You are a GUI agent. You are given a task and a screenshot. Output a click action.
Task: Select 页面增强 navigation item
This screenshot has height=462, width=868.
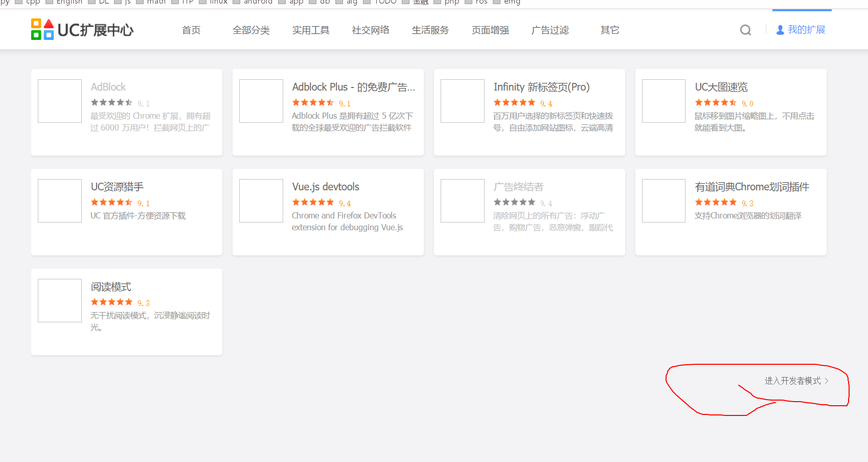490,30
